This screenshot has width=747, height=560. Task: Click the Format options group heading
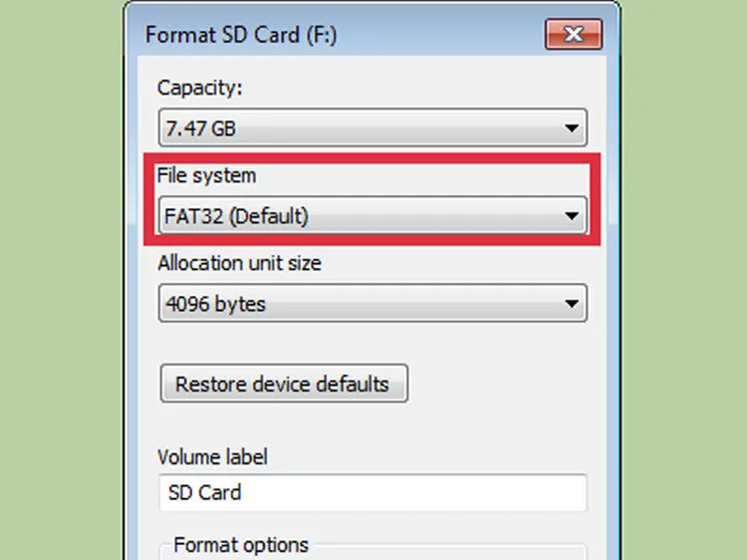pos(241,545)
